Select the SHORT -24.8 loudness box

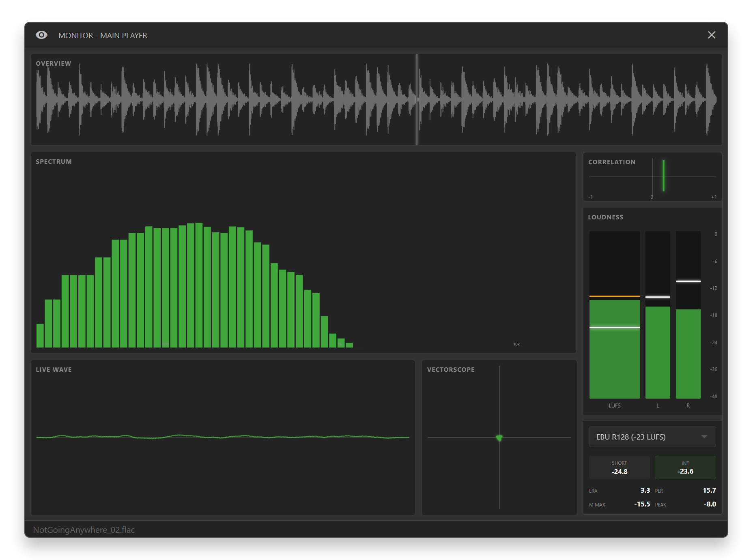coord(620,468)
